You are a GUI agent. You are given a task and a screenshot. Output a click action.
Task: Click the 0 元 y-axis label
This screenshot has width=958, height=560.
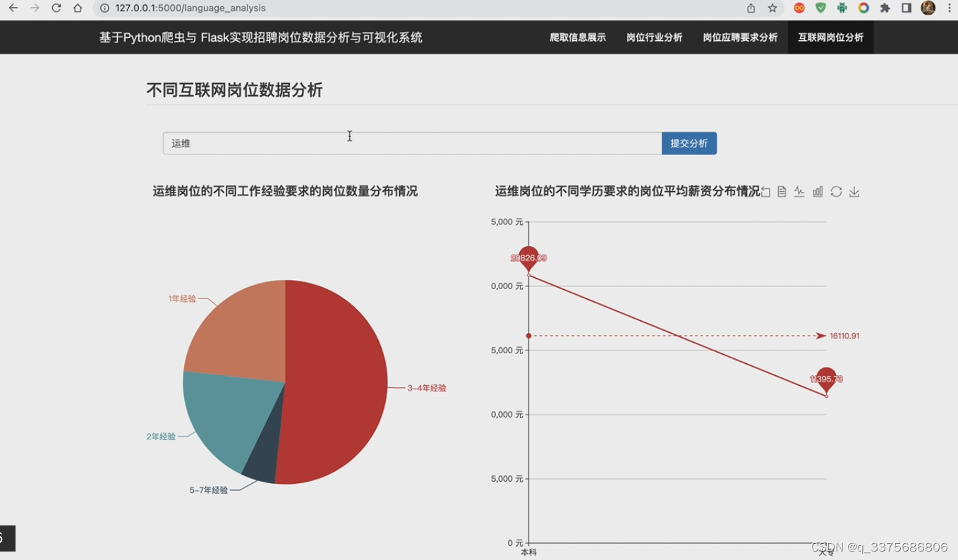(514, 543)
